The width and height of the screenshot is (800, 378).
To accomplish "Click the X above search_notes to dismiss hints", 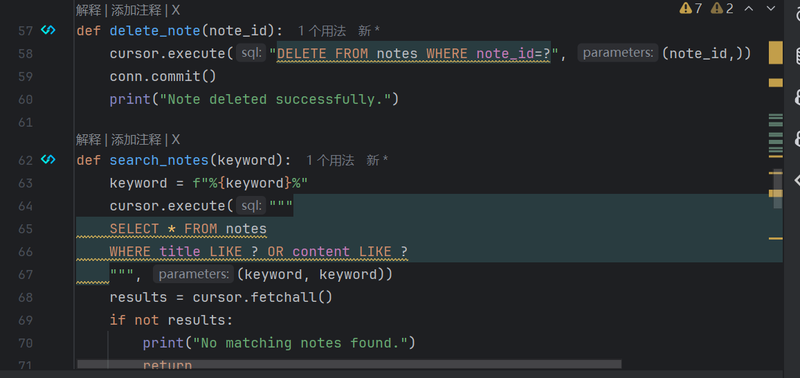I will (x=176, y=139).
